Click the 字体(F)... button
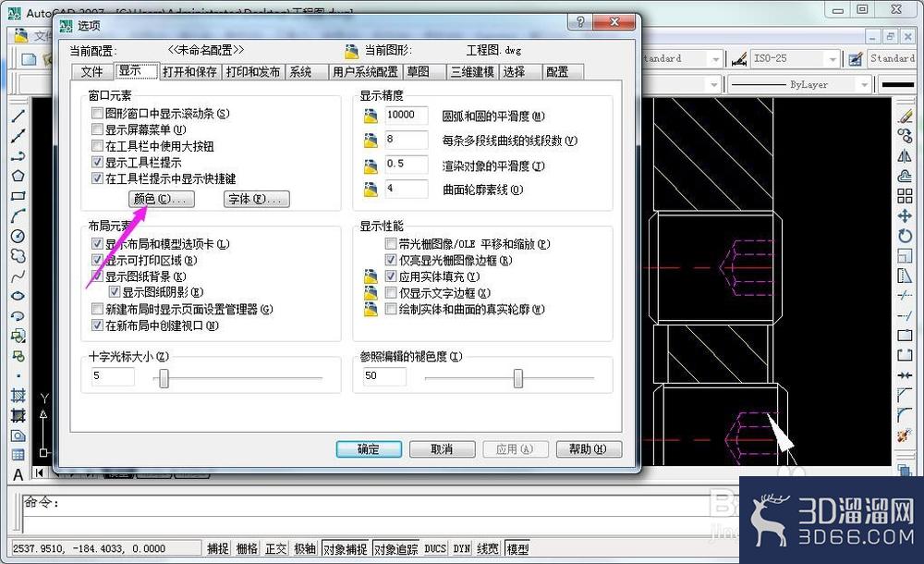Screen dimensions: 924x564 point(256,200)
